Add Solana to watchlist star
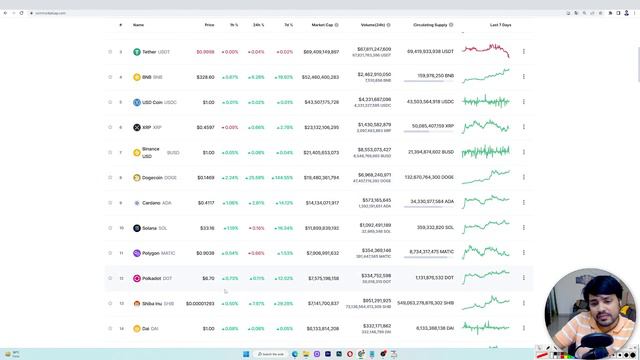 point(110,228)
